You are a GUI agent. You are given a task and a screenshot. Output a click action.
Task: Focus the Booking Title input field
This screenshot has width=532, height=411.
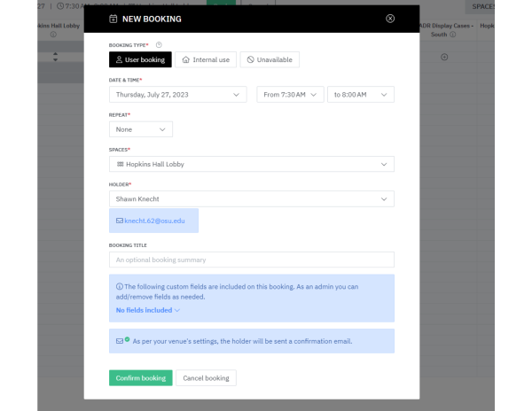pyautogui.click(x=252, y=260)
